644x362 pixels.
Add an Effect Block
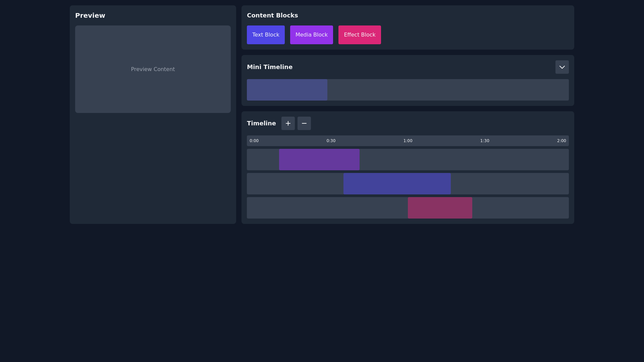click(359, 35)
